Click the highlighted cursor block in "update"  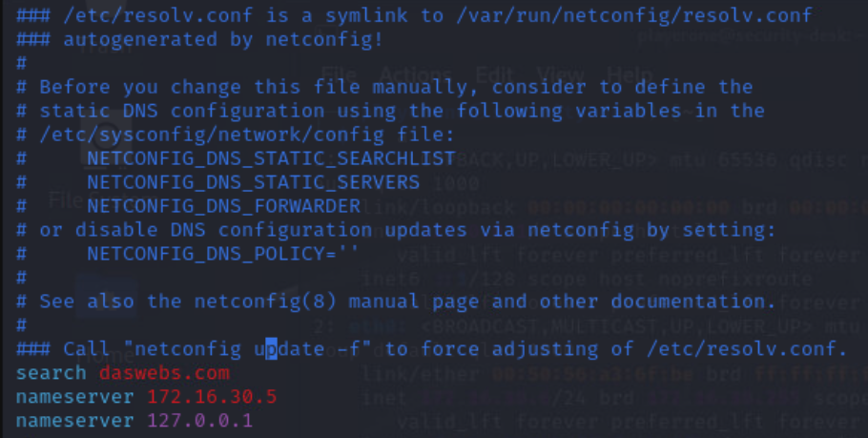(x=271, y=349)
